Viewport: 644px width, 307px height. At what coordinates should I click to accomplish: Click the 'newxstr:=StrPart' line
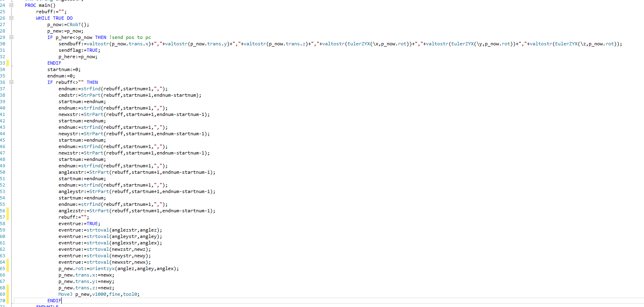tap(134, 114)
